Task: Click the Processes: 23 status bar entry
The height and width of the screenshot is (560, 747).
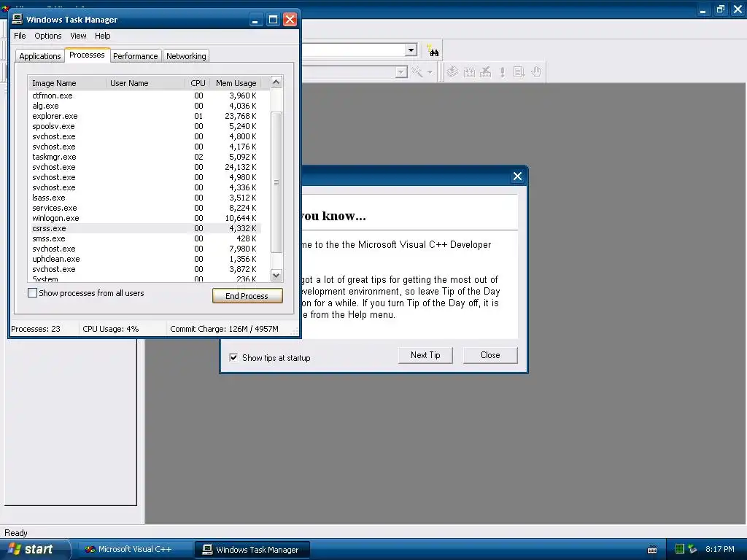Action: pos(36,329)
